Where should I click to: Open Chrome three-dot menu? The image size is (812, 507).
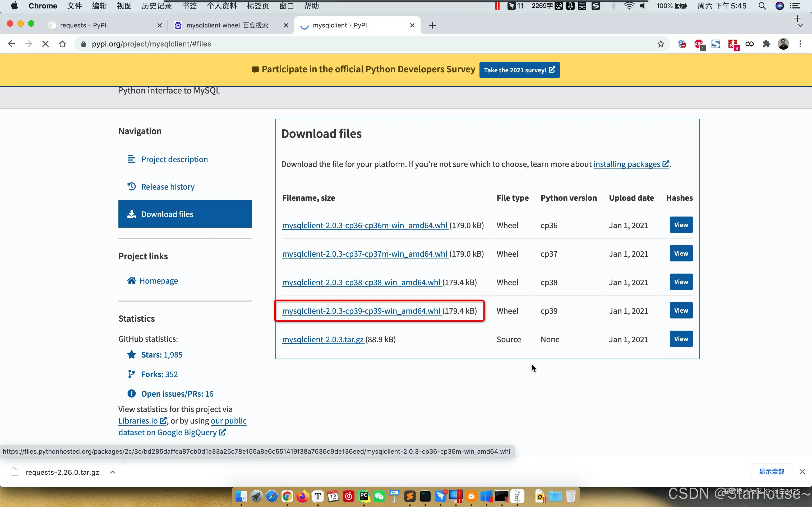point(800,44)
